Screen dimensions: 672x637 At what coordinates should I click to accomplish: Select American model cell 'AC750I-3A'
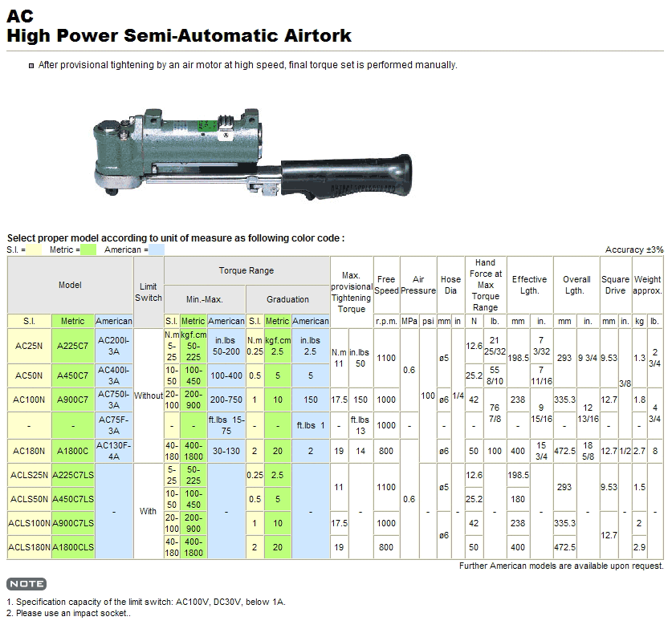[x=113, y=400]
